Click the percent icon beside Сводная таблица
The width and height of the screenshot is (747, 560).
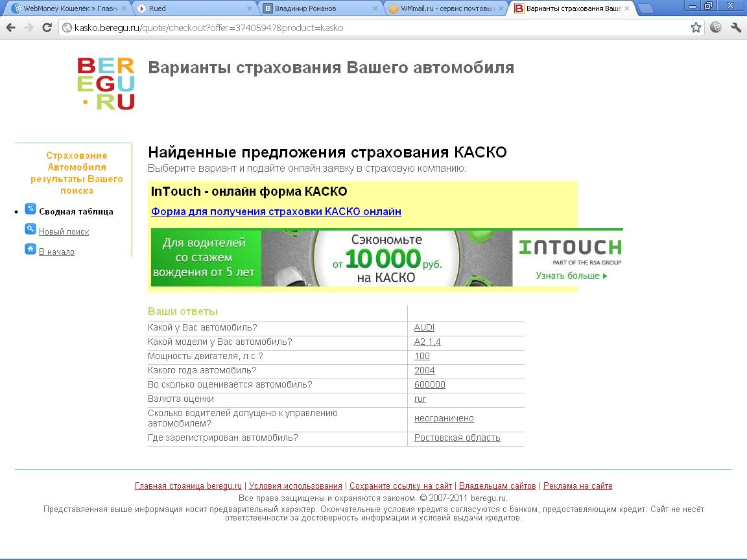click(30, 209)
